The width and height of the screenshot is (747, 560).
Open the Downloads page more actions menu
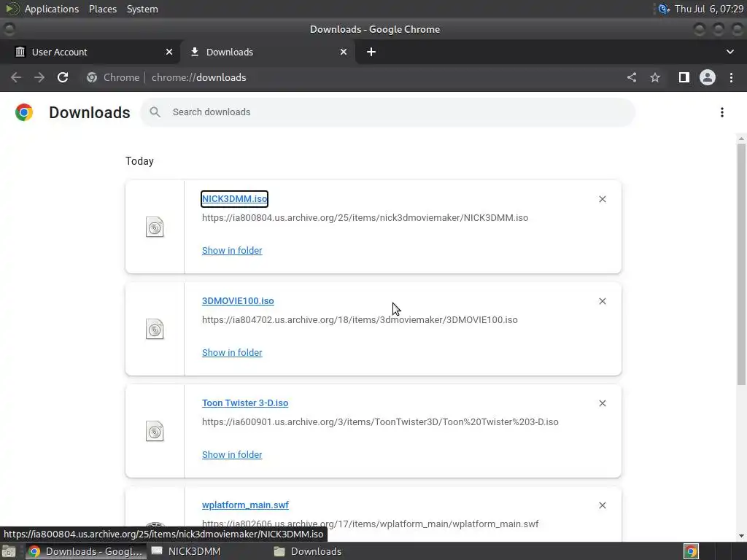[x=722, y=112]
